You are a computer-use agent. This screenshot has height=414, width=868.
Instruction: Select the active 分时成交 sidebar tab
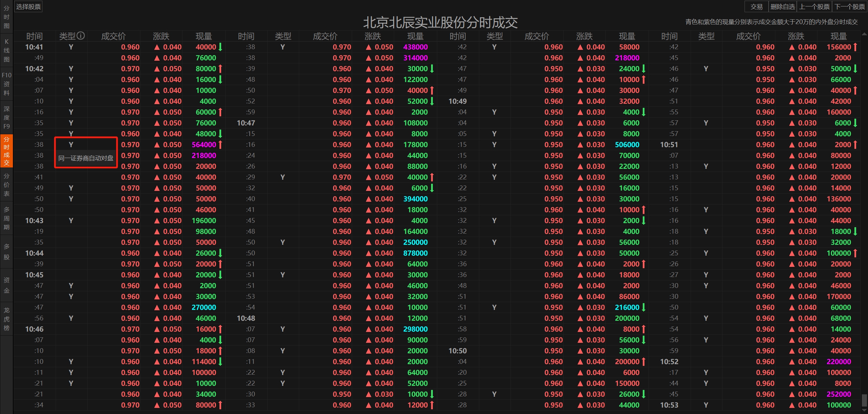[6, 151]
